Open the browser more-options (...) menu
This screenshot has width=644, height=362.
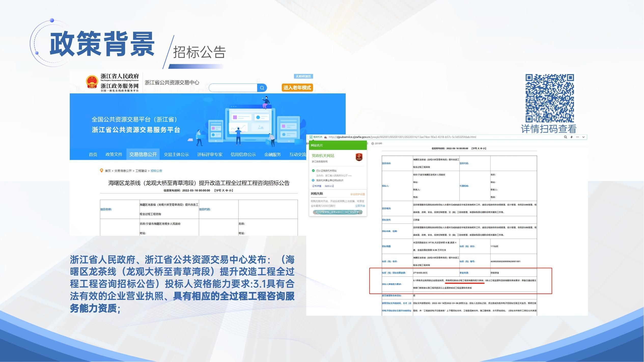click(577, 137)
